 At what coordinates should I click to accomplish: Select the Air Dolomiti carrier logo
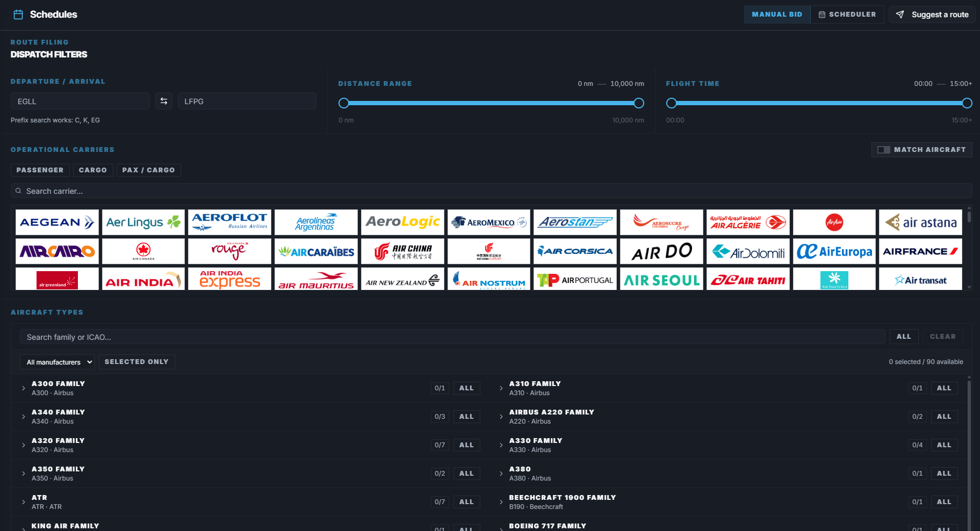[748, 251]
